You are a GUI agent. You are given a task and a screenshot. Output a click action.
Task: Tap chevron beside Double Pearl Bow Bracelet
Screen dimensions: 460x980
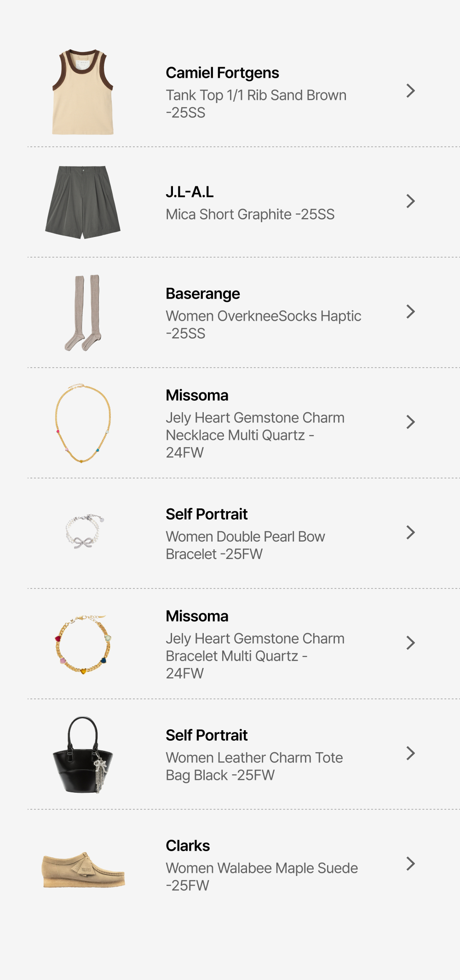(x=411, y=533)
